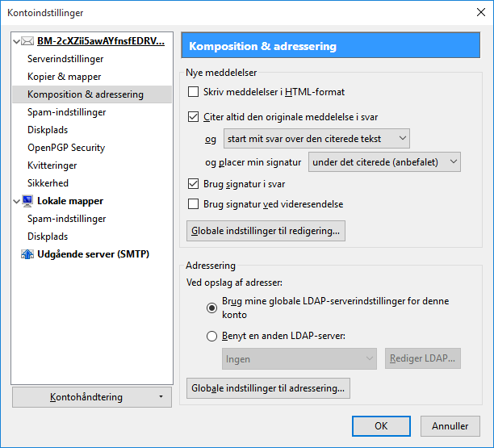Uncheck Brug signatur i svar
The image size is (494, 448).
(193, 183)
